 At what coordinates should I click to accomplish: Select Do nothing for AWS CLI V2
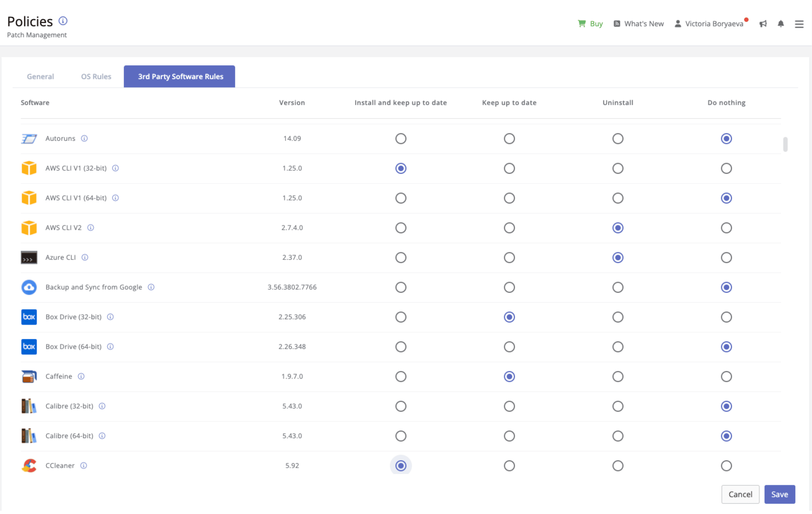[x=726, y=228]
